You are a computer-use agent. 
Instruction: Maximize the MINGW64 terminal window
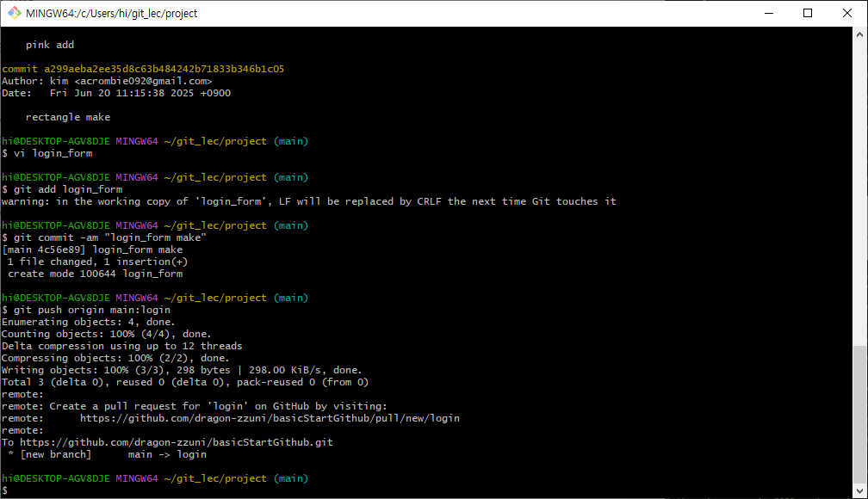point(808,13)
